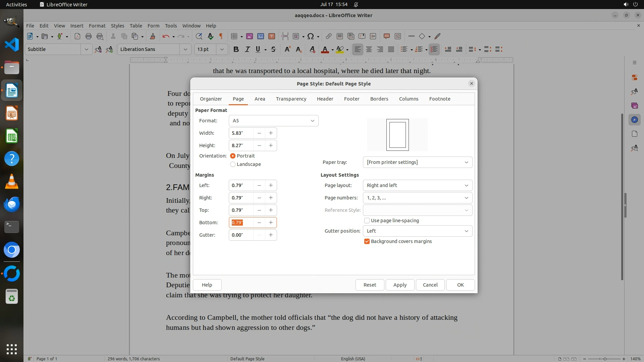
Task: Select the Landscape orientation radio button
Action: [233, 164]
